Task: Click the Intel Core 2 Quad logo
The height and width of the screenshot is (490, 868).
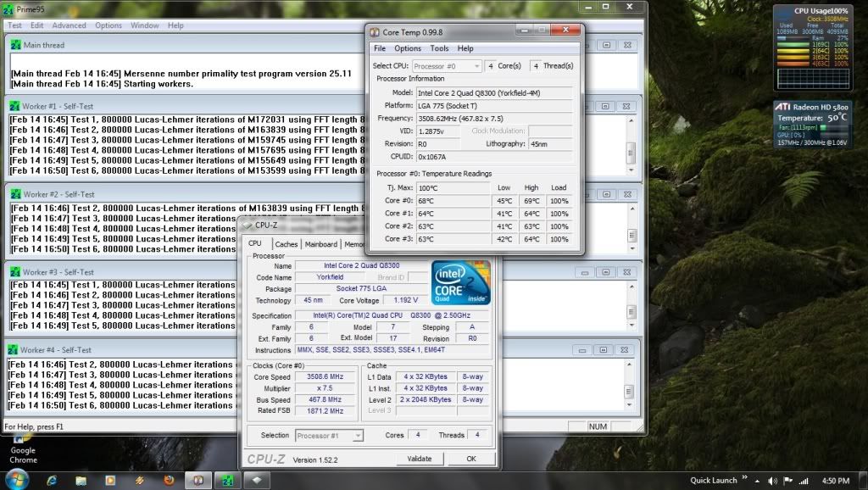Action: (x=460, y=282)
